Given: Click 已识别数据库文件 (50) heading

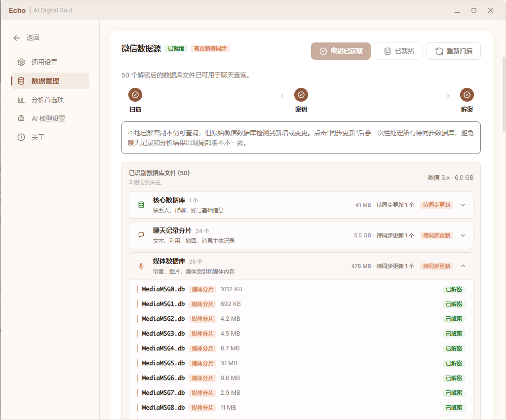Looking at the screenshot, I should [159, 173].
